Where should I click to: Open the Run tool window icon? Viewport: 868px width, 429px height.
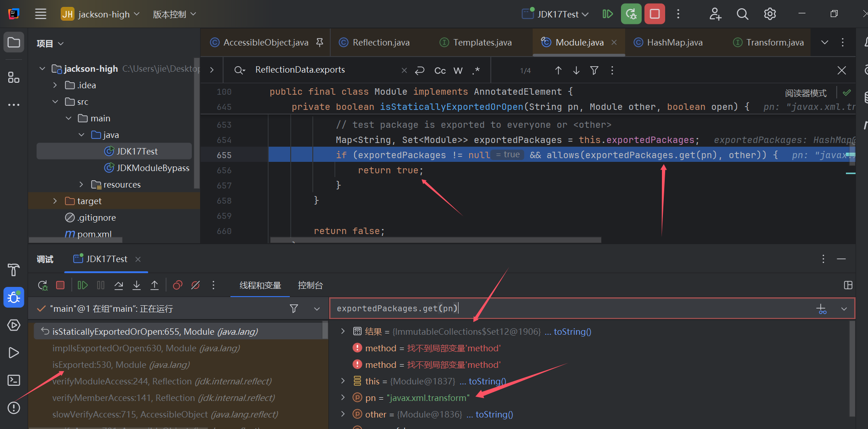(14, 353)
